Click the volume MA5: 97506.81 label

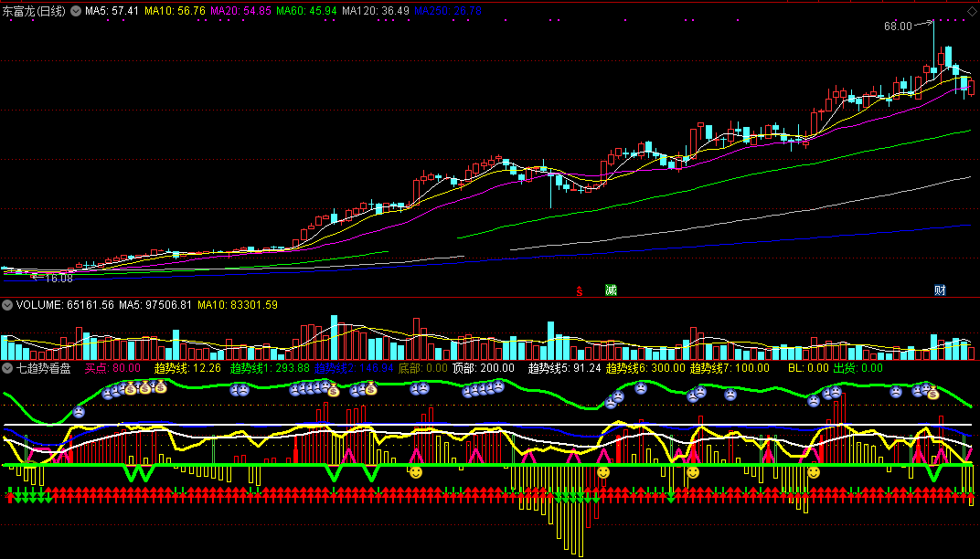tap(155, 305)
